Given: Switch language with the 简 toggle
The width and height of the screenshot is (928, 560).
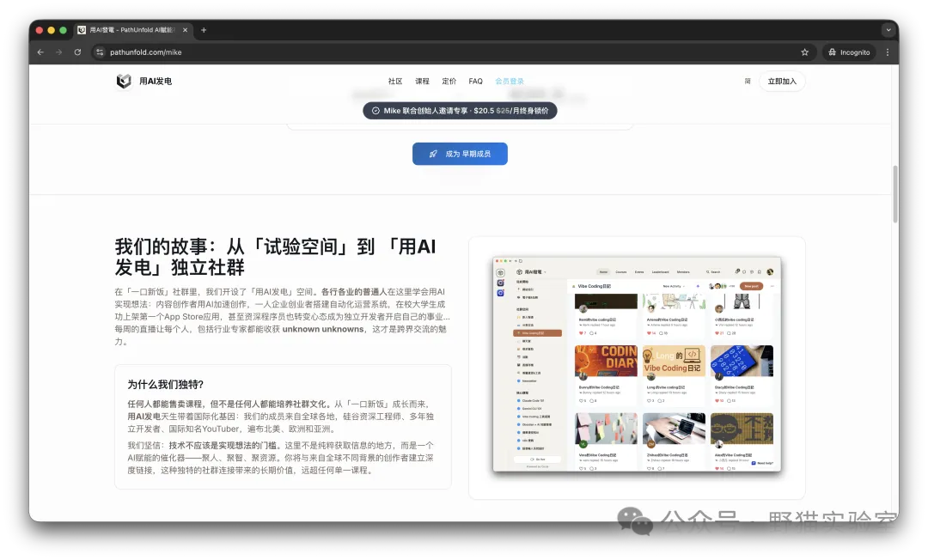Looking at the screenshot, I should 748,81.
